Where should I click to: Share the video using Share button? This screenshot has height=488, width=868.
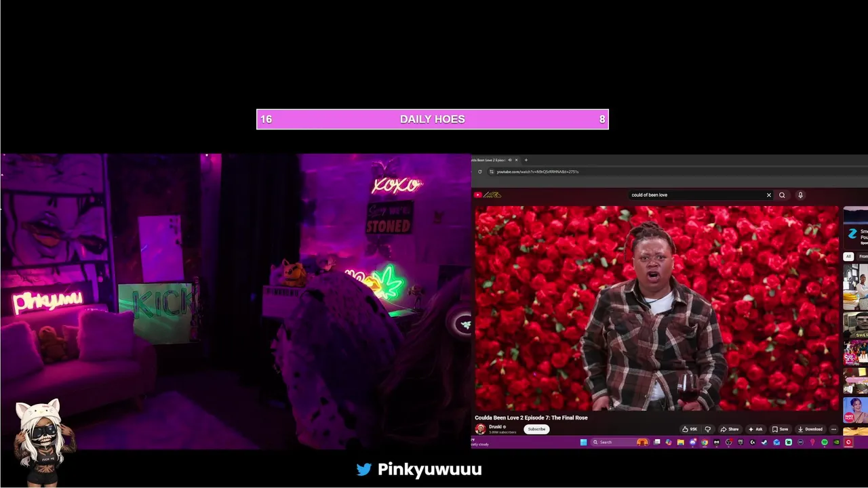730,429
